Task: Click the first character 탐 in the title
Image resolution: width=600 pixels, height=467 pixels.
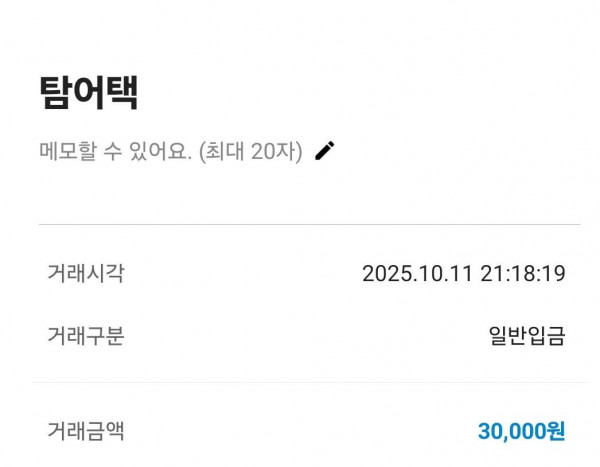Action: pos(55,93)
